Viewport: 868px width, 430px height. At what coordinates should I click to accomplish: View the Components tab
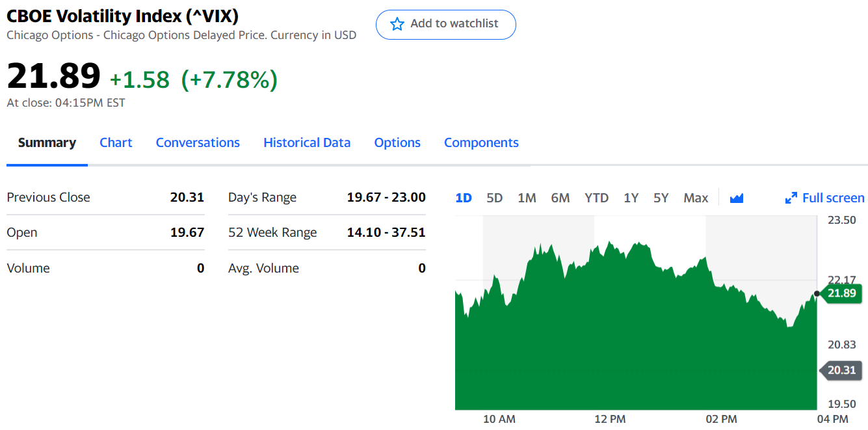(481, 142)
